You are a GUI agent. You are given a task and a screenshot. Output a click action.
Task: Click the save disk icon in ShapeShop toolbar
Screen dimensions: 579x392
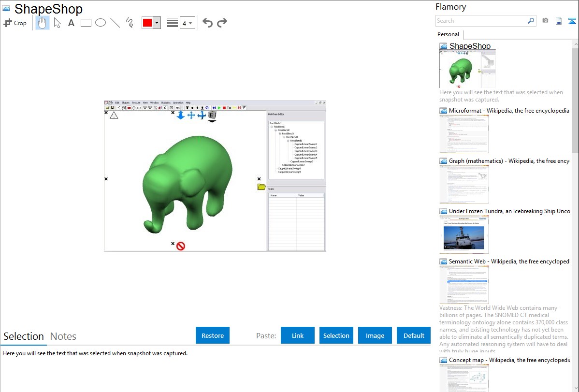tap(113, 108)
